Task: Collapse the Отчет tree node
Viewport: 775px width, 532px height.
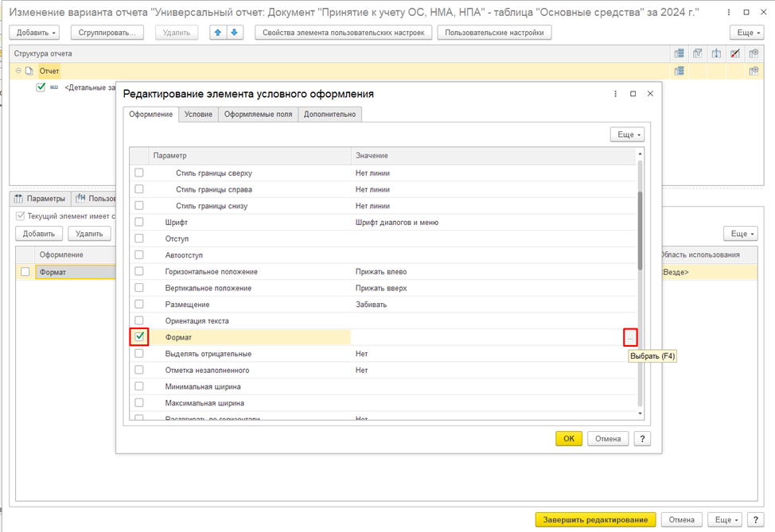Action: coord(18,71)
